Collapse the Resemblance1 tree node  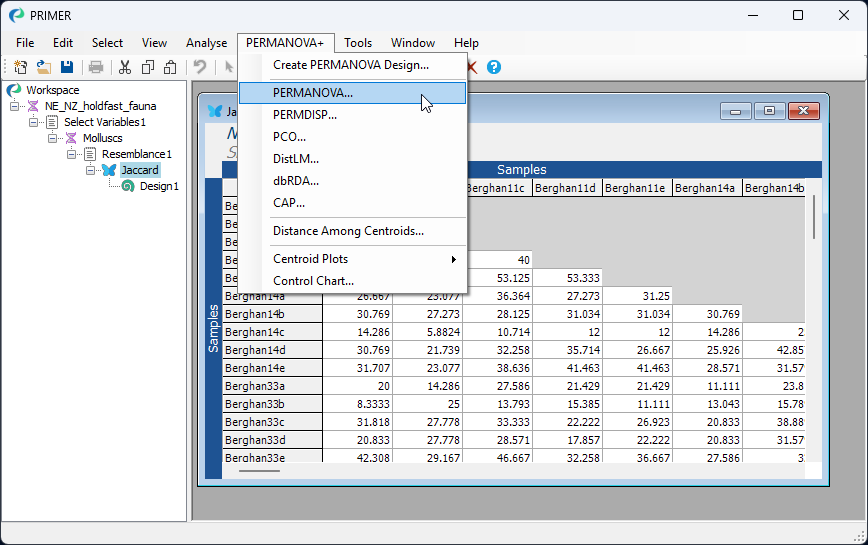coord(72,154)
